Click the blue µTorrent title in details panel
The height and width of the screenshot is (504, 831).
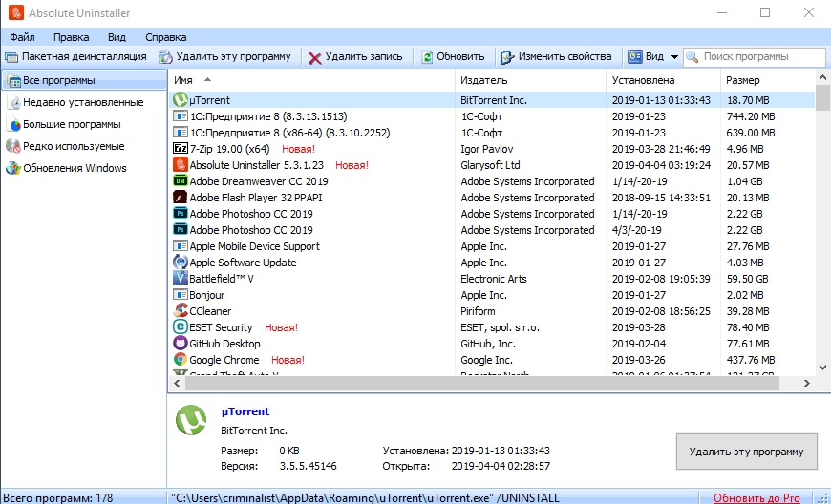[245, 411]
